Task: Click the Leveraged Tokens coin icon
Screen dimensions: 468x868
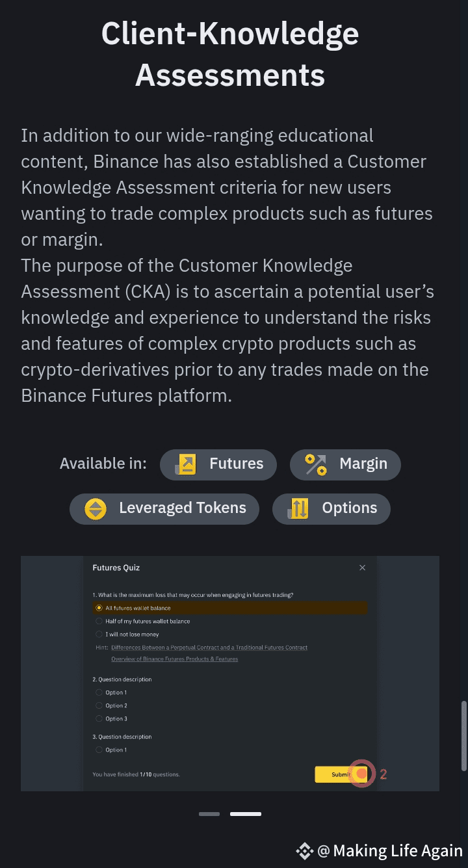Action: (x=96, y=508)
